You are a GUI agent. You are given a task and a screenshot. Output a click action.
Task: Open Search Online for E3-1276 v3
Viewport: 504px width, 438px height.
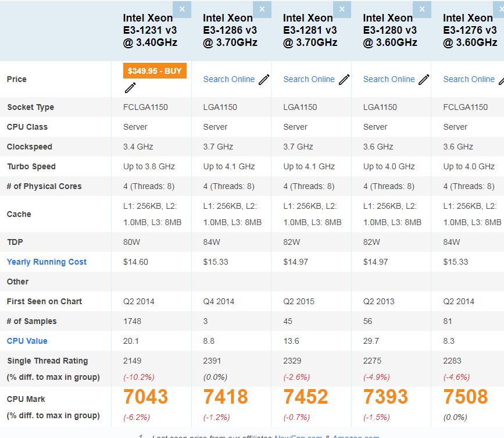click(x=469, y=79)
